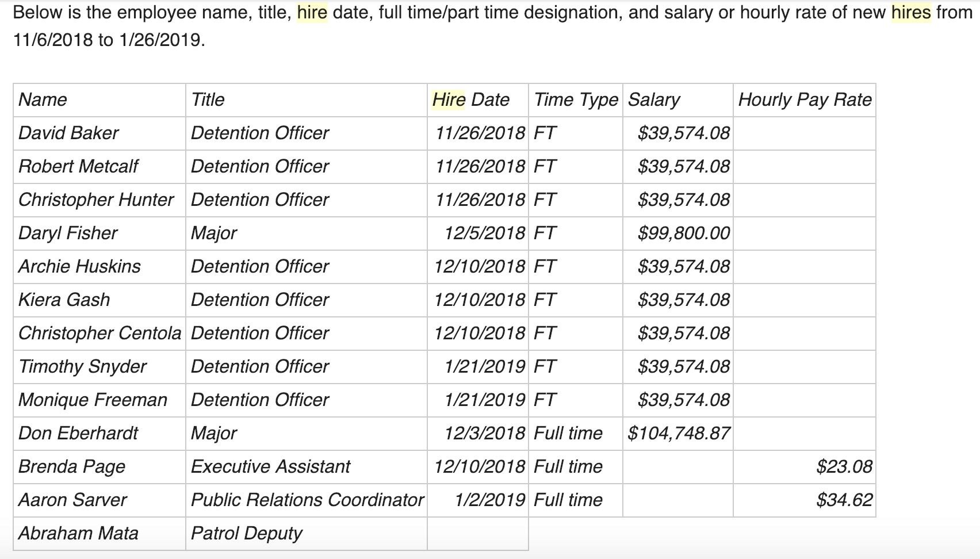Image resolution: width=980 pixels, height=559 pixels.
Task: Click the 1/2/2019 hire date cell
Action: pyautogui.click(x=478, y=500)
